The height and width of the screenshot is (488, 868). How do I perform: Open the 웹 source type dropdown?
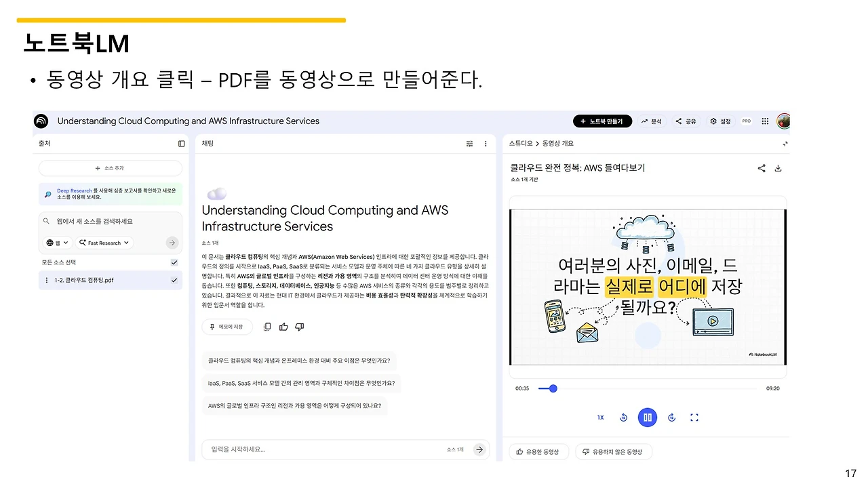point(57,243)
